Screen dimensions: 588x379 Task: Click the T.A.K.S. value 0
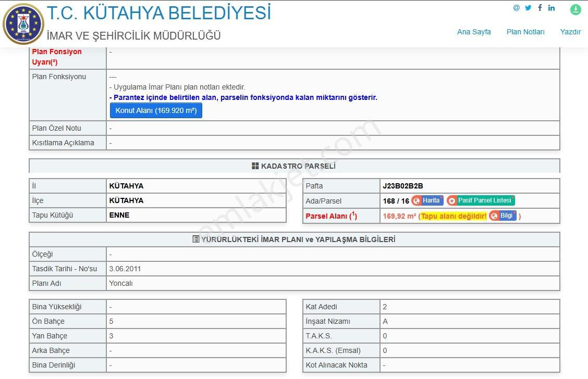click(x=385, y=336)
